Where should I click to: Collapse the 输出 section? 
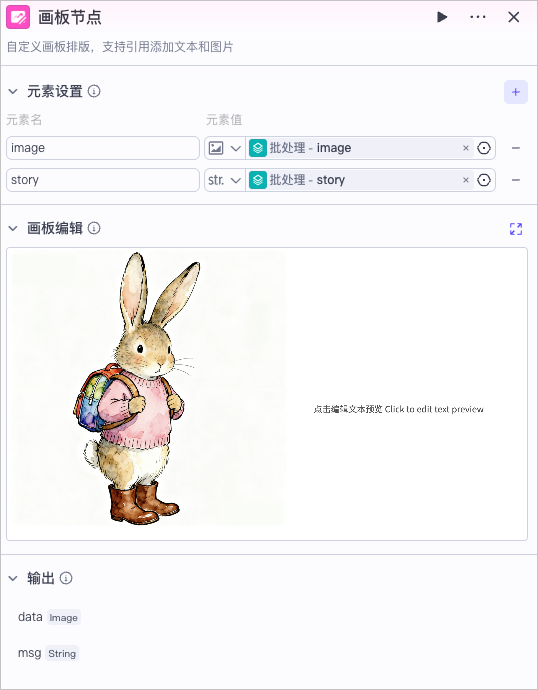point(13,578)
